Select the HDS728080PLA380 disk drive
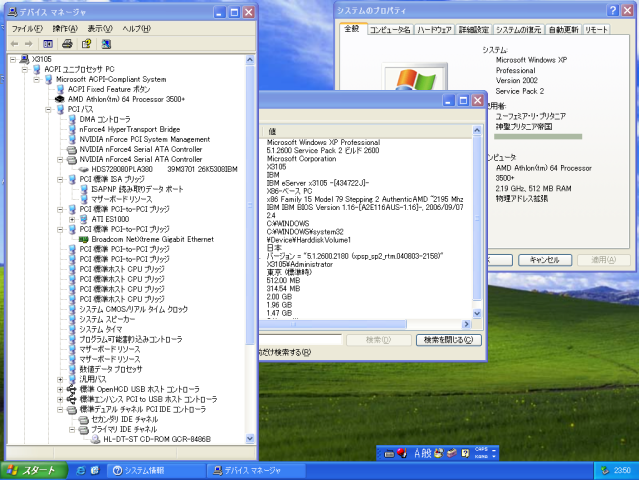639x480 pixels. (164, 169)
